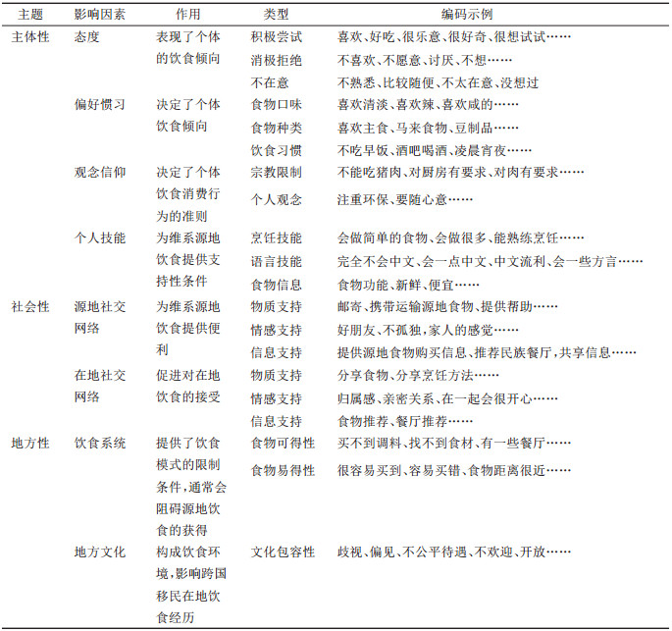The height and width of the screenshot is (631, 672).
Task: Click the 积极尝试 type cell
Action: (x=276, y=37)
